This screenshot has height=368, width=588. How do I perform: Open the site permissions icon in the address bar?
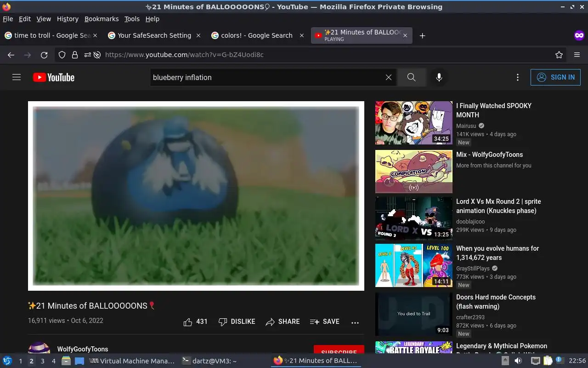[87, 55]
